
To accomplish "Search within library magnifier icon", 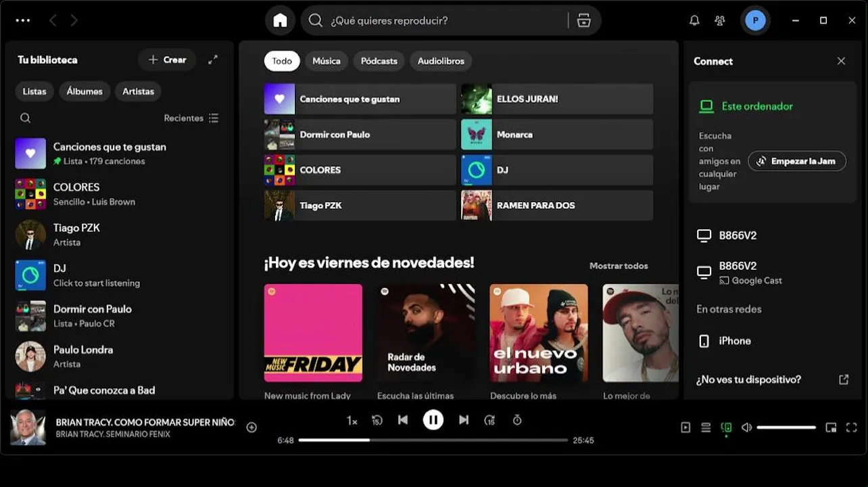I will (x=25, y=118).
